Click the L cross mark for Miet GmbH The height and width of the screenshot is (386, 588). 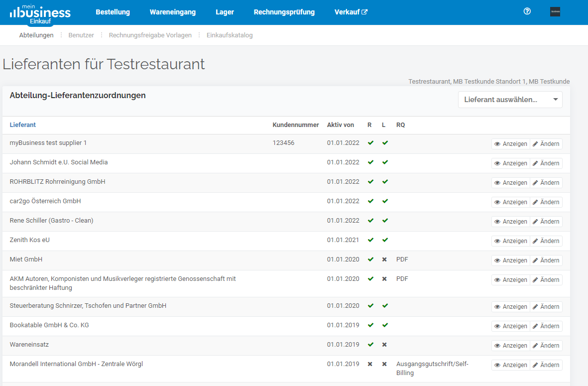coord(384,259)
